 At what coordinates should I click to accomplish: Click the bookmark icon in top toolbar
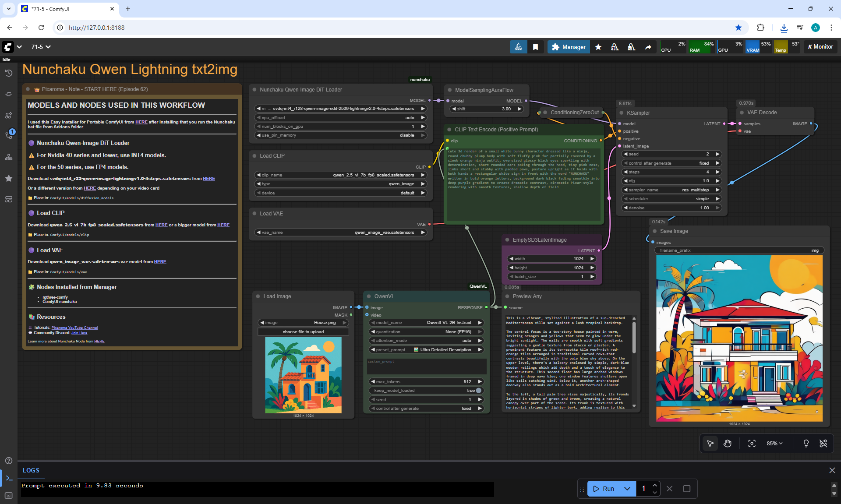coord(535,47)
